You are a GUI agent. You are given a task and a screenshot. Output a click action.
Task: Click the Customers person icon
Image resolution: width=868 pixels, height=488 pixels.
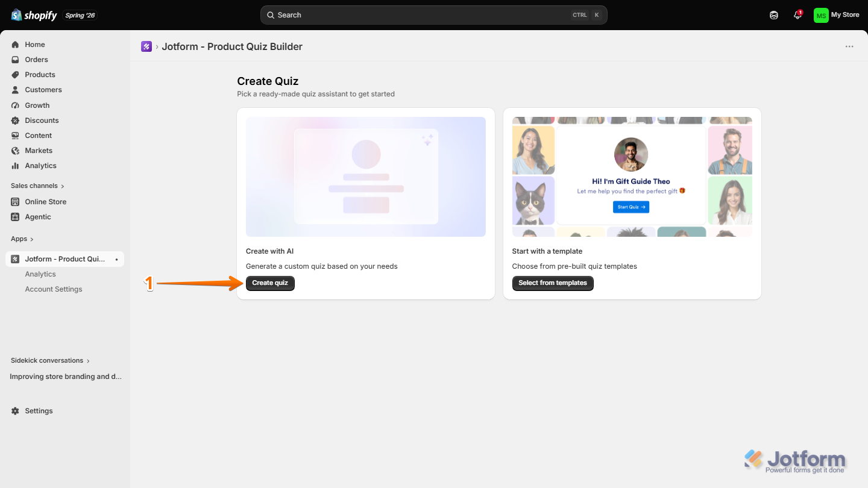[x=16, y=90]
